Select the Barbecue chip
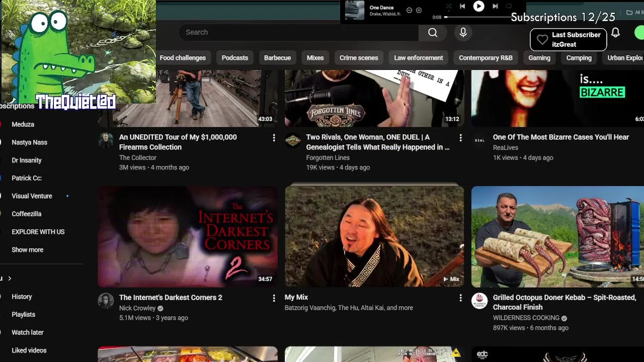Viewport: 644px width, 362px height. point(278,58)
